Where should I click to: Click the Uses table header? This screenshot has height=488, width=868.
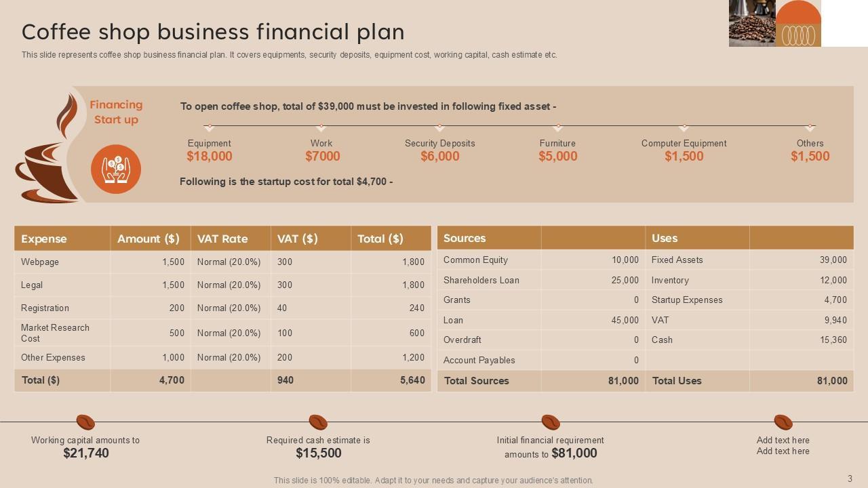point(665,238)
